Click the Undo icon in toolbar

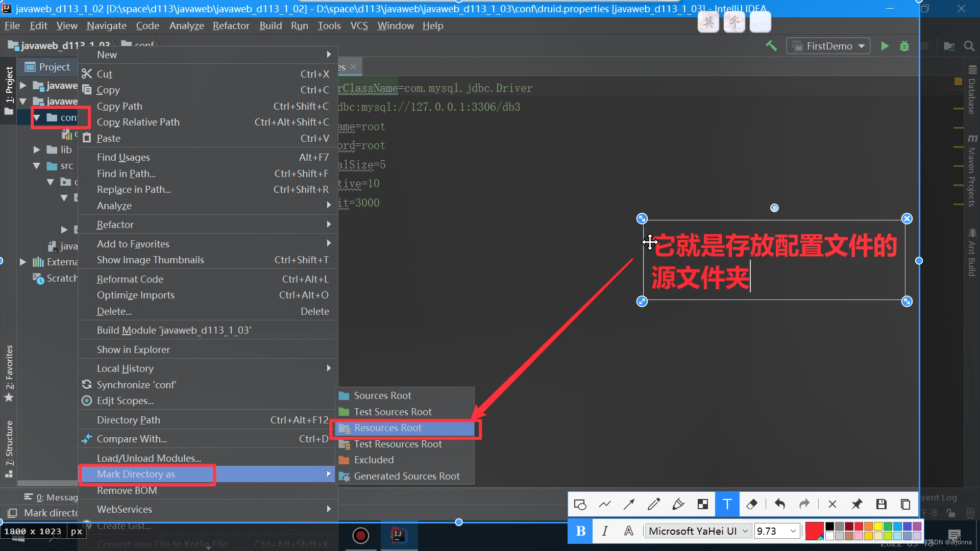(779, 504)
